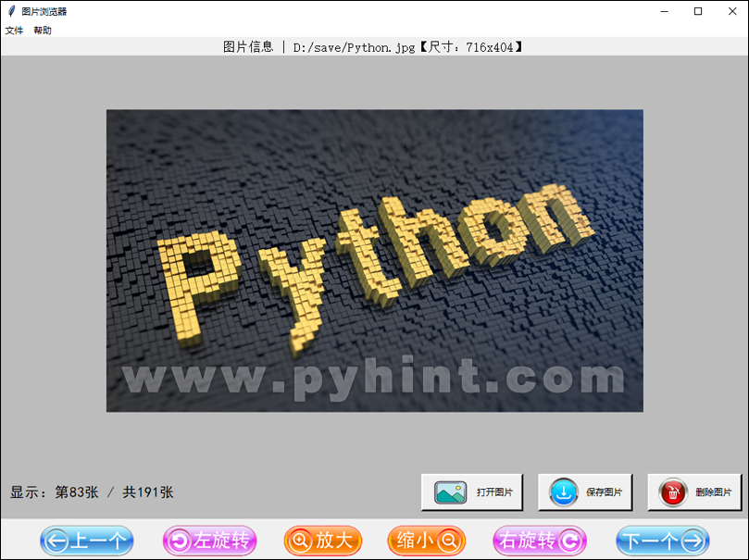Click the 图片浏览器 window title text
The width and height of the screenshot is (749, 560).
click(x=44, y=11)
